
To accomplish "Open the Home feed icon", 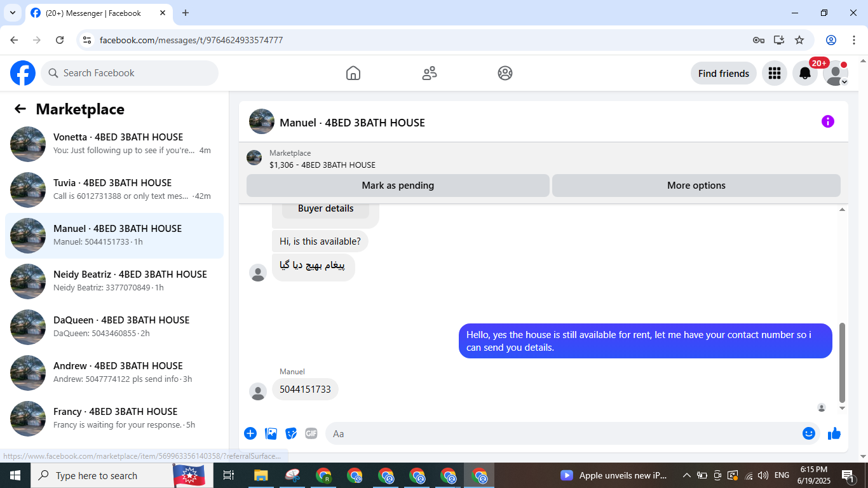I will click(353, 73).
